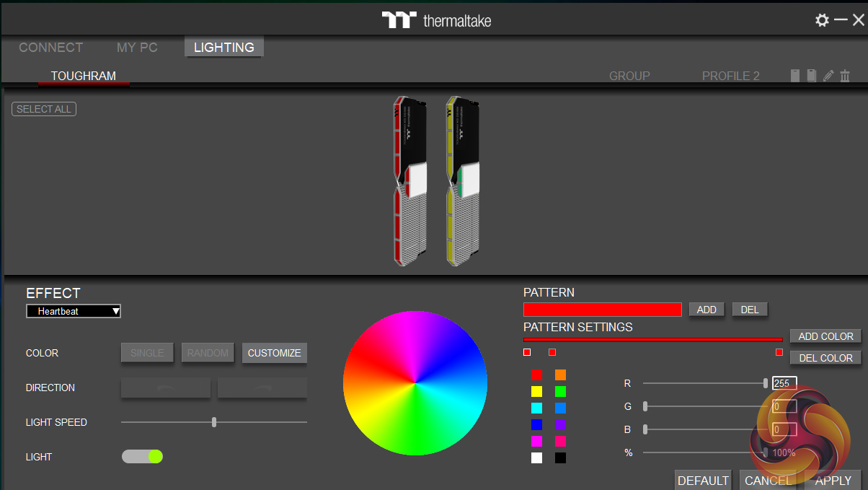Select the first gradient color stop marker
Screen dimensions: 868x490
point(527,351)
